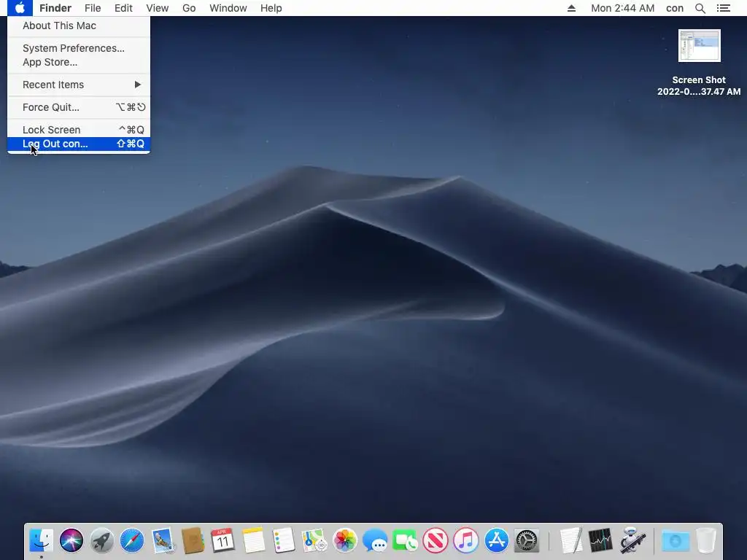747x560 pixels.
Task: Open Maps app in Dock
Action: coord(314,540)
